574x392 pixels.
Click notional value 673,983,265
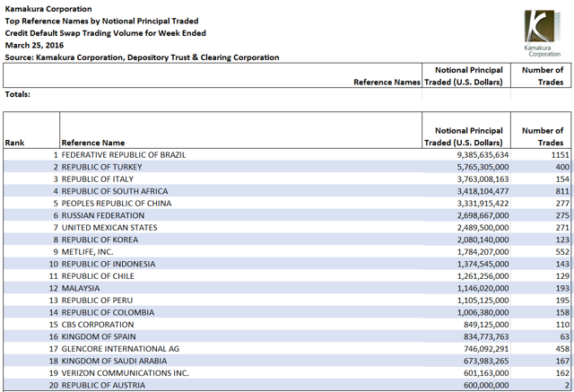pyautogui.click(x=486, y=361)
